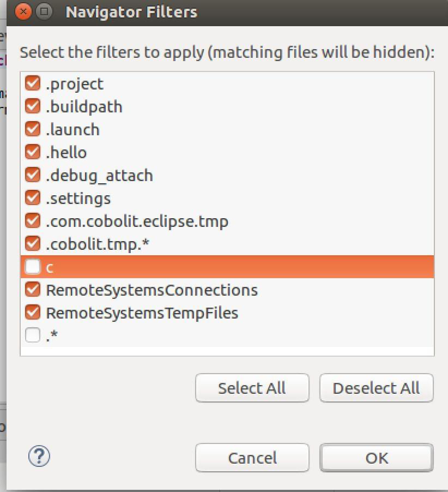Uncheck the .settings filter
This screenshot has width=448, height=492.
pos(32,198)
